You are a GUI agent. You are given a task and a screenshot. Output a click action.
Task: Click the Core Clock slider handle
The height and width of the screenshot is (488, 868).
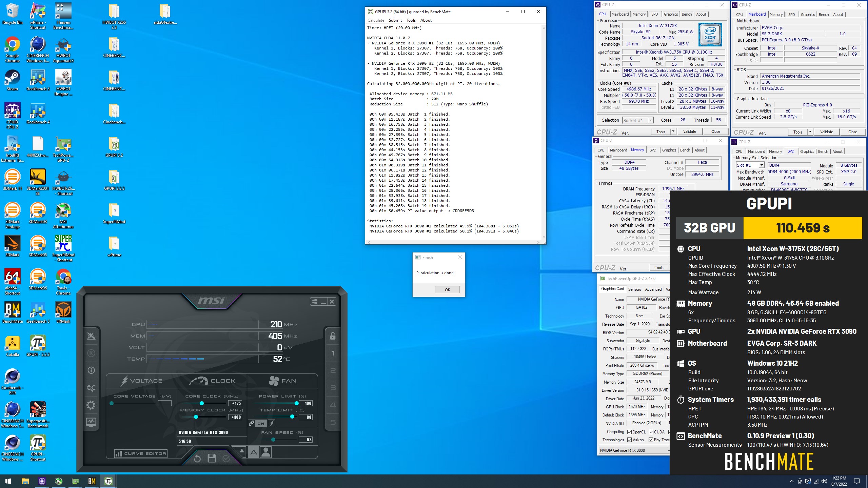point(202,403)
